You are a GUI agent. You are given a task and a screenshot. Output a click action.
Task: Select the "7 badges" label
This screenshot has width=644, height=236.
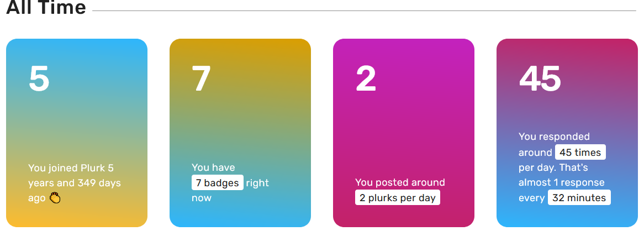point(218,182)
